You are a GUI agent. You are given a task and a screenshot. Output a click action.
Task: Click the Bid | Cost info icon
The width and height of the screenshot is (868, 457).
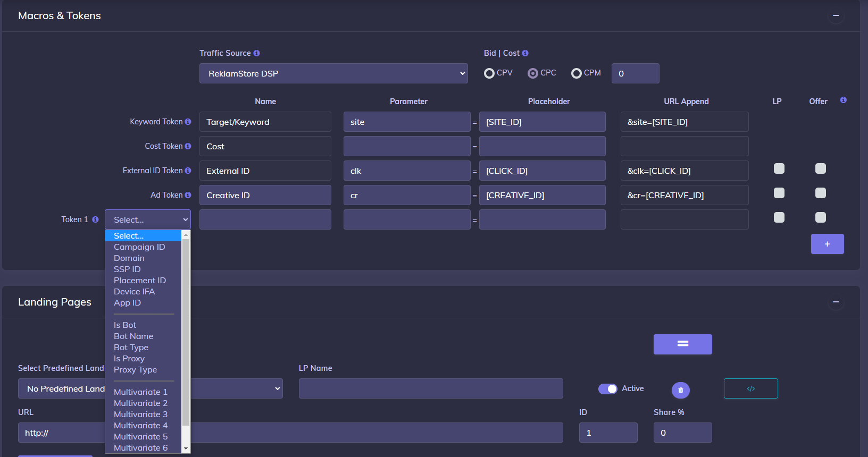tap(525, 53)
